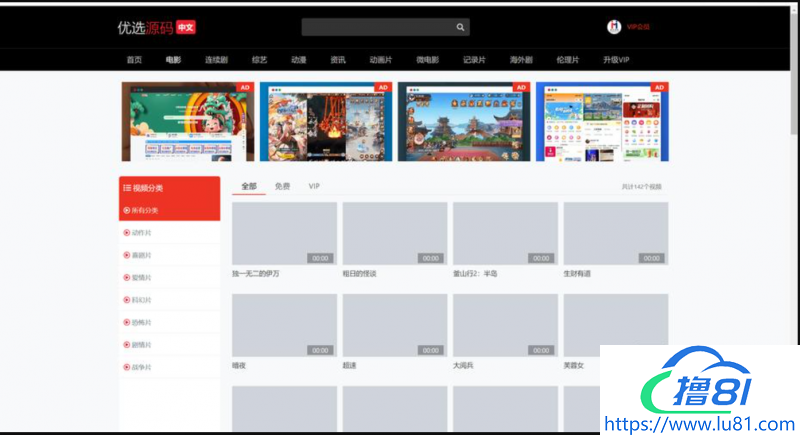The image size is (800, 435).
Task: Click the play icon beside 所有分类
Action: pyautogui.click(x=127, y=210)
